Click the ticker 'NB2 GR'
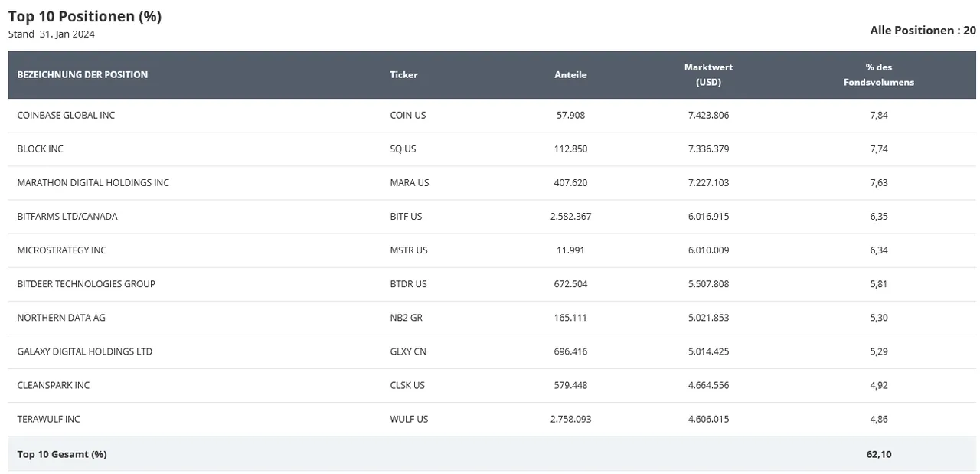This screenshot has width=980, height=474. click(406, 317)
